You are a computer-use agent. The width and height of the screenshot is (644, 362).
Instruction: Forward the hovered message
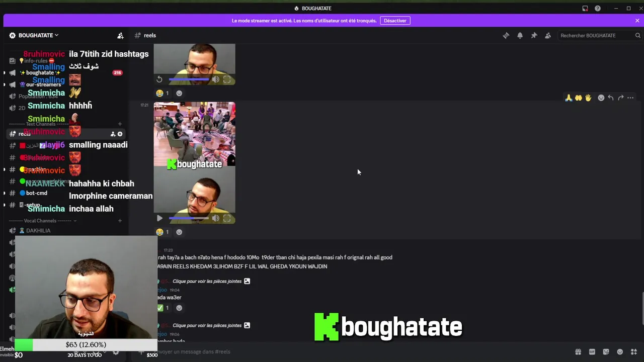tap(620, 98)
